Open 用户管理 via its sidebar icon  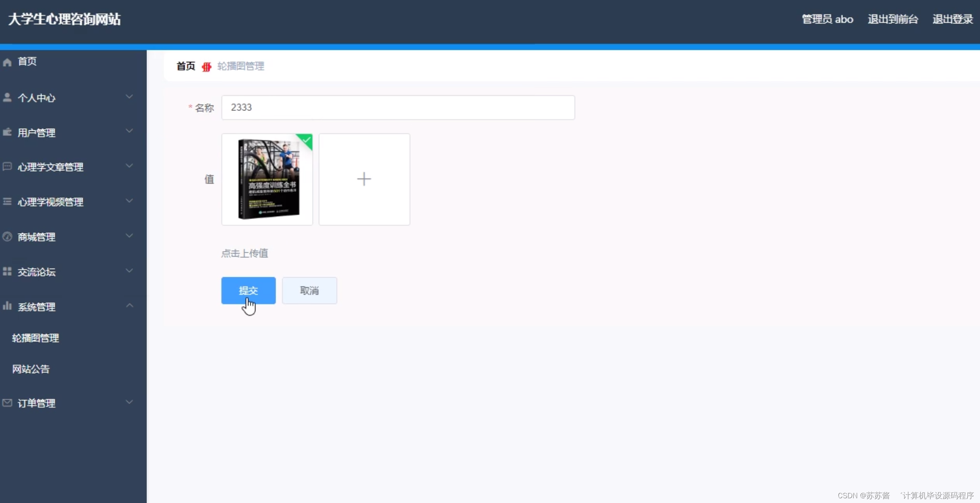[7, 132]
